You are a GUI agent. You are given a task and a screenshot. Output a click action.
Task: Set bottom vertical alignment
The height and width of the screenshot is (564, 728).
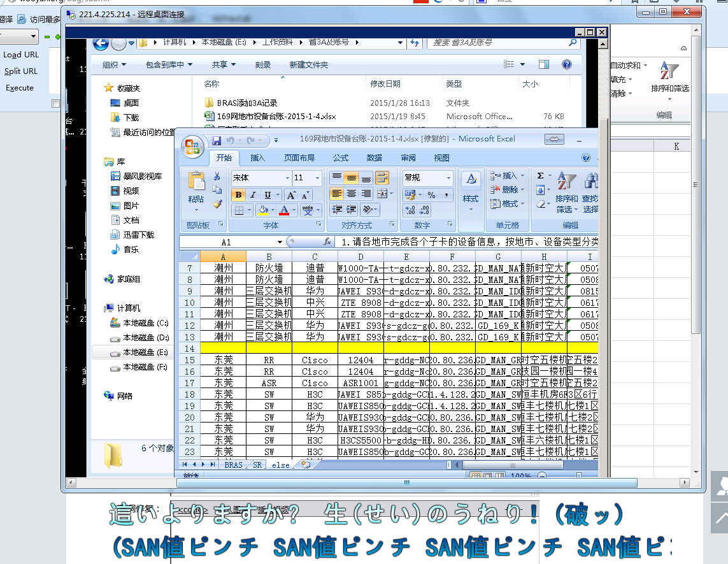coord(366,177)
